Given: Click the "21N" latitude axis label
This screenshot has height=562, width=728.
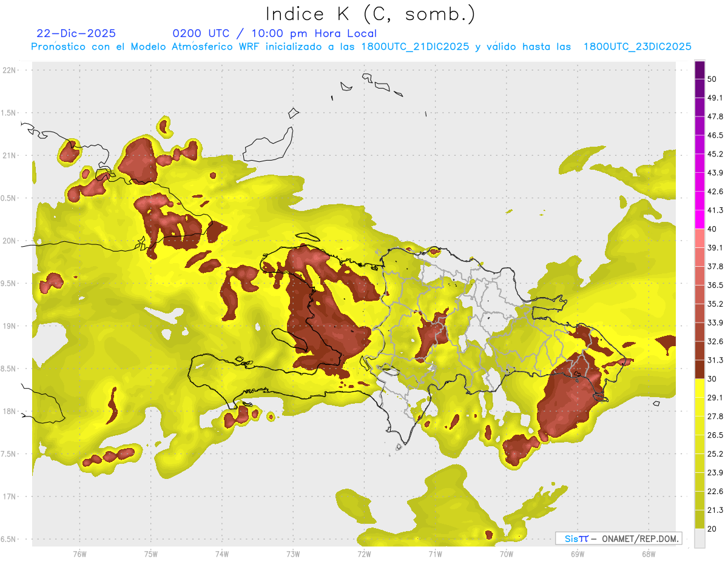Looking at the screenshot, I should tap(10, 155).
